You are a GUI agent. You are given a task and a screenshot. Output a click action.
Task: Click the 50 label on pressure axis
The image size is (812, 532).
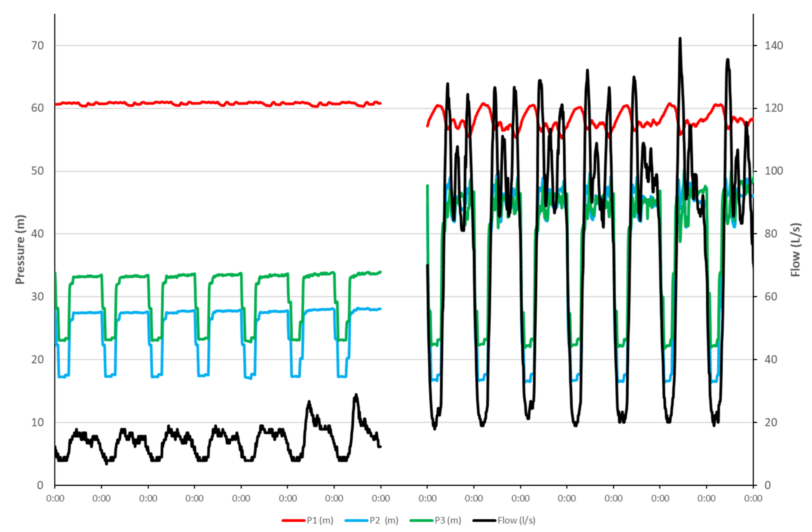click(x=38, y=171)
